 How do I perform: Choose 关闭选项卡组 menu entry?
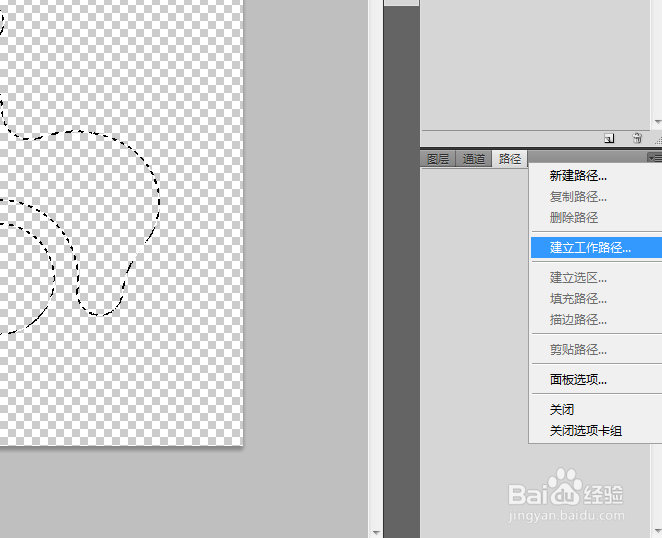(596, 431)
